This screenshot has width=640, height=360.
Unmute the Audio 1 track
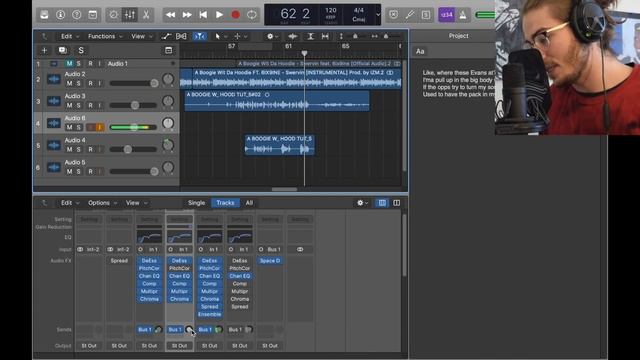pos(69,64)
